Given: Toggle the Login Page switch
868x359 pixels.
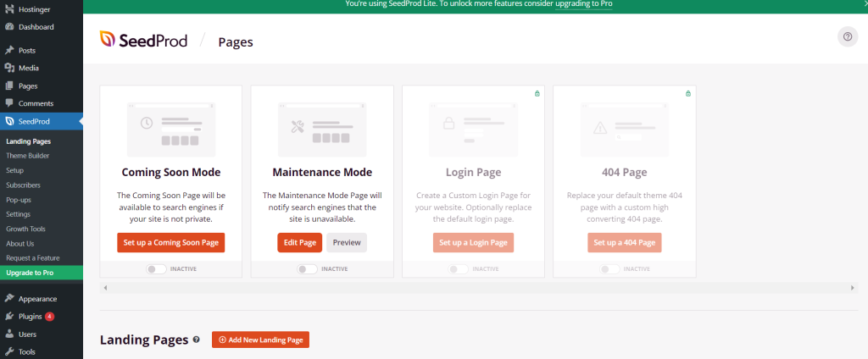Looking at the screenshot, I should coord(458,268).
